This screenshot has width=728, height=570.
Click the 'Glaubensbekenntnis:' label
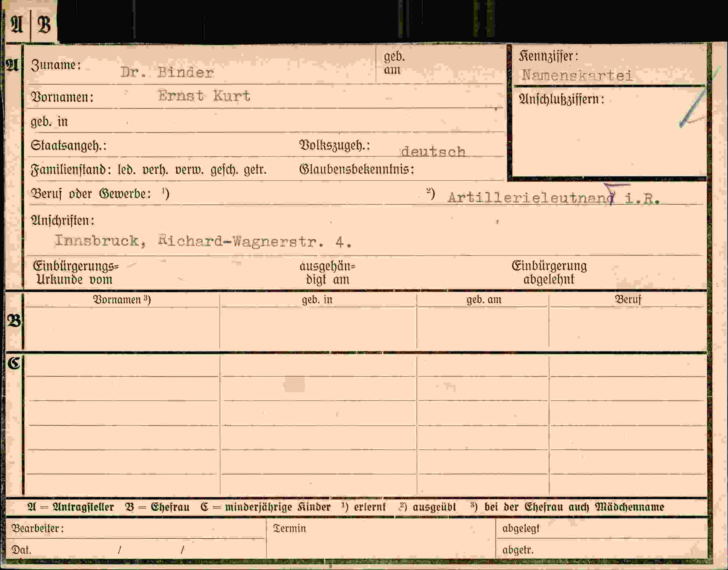356,169
